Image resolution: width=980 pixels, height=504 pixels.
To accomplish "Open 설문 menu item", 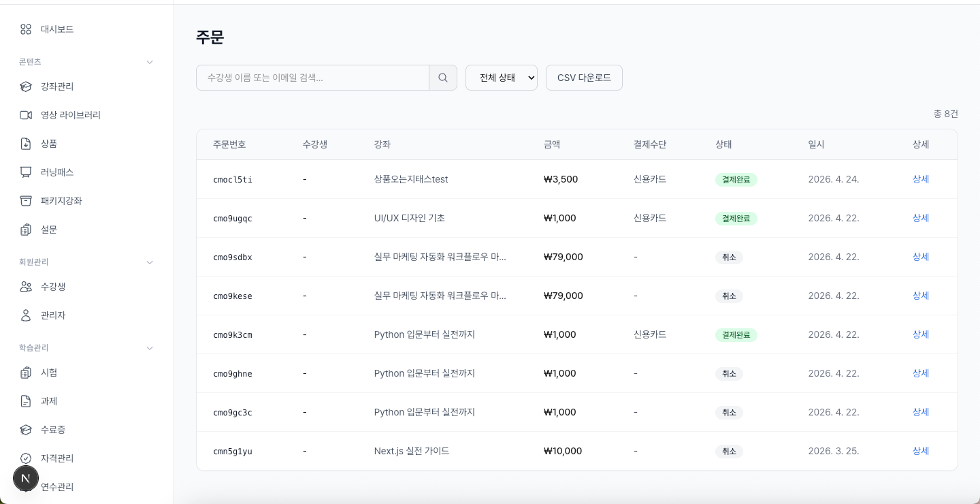I will pyautogui.click(x=87, y=230).
